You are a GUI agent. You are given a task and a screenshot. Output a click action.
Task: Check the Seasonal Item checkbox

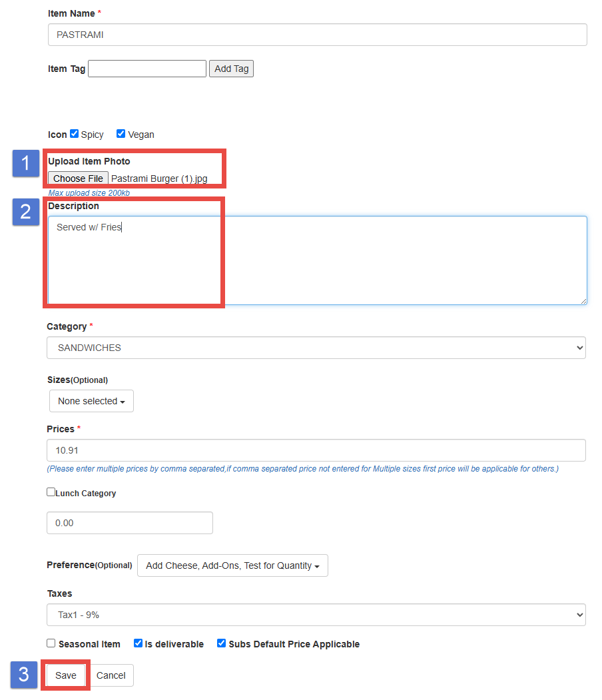pos(51,643)
